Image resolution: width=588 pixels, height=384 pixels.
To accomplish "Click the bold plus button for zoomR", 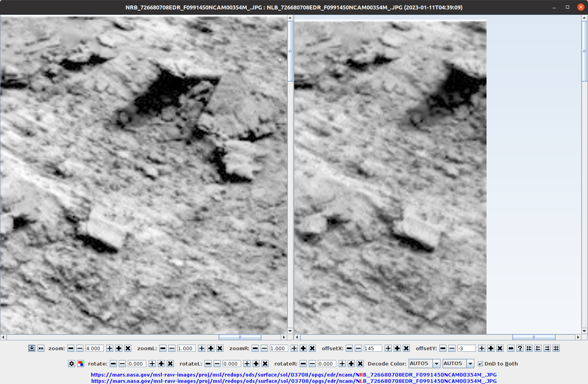I will coord(303,348).
